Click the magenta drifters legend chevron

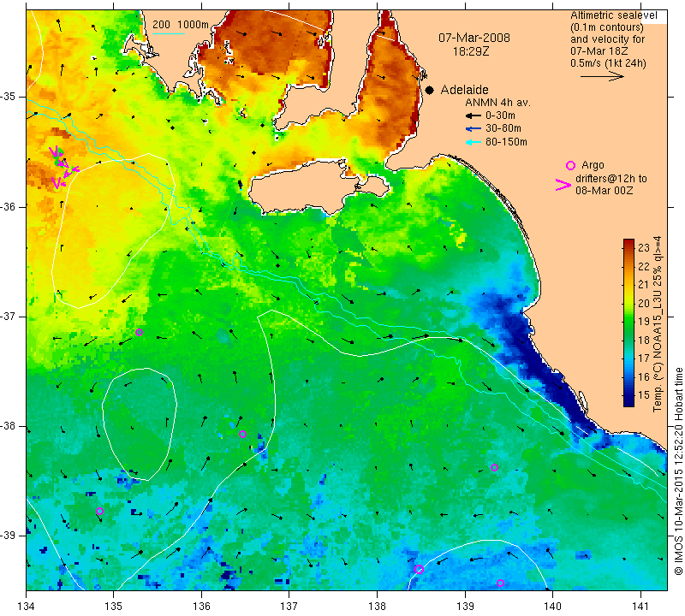tap(563, 185)
